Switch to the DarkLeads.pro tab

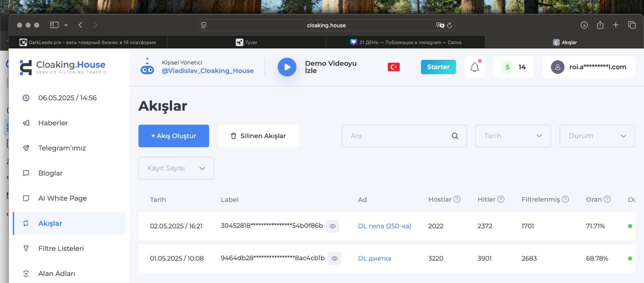tap(88, 42)
